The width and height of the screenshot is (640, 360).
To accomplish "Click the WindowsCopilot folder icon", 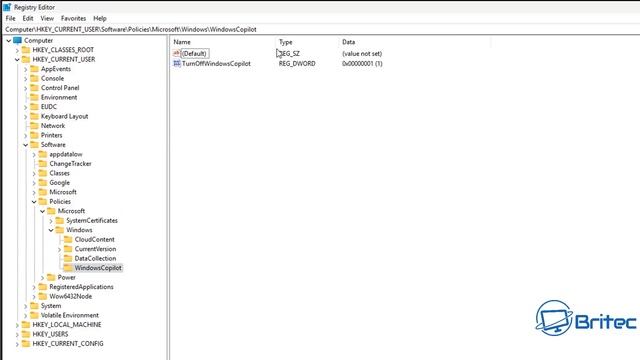I will click(68, 268).
